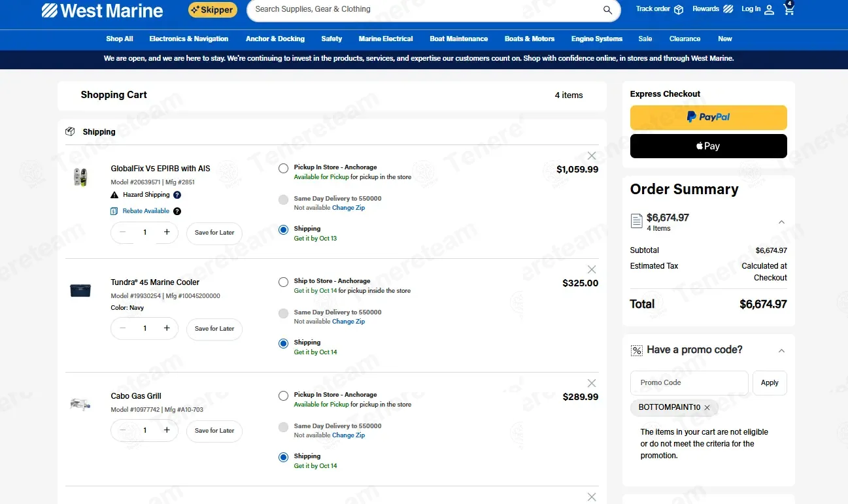This screenshot has width=848, height=504.
Task: Click the search magnifier icon
Action: (607, 10)
